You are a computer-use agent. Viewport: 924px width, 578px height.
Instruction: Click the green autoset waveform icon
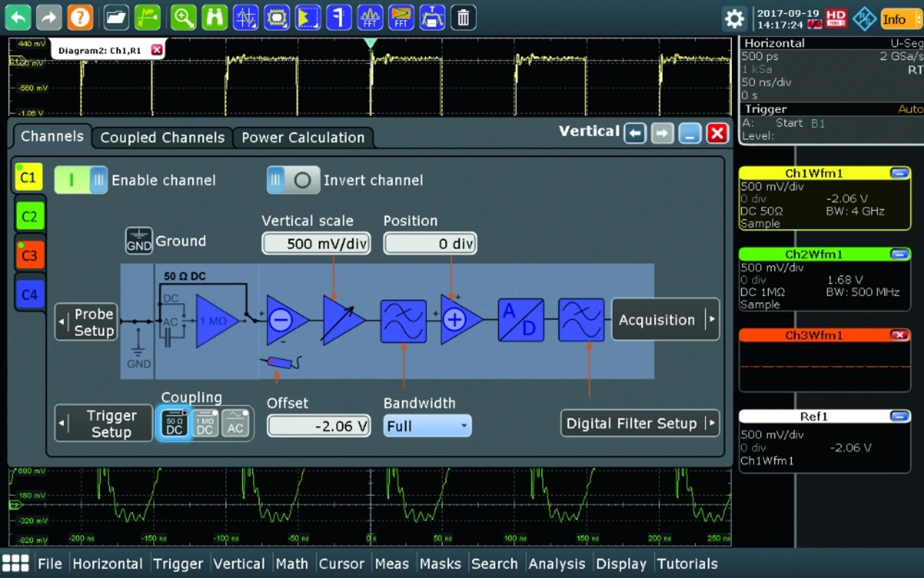click(x=147, y=17)
